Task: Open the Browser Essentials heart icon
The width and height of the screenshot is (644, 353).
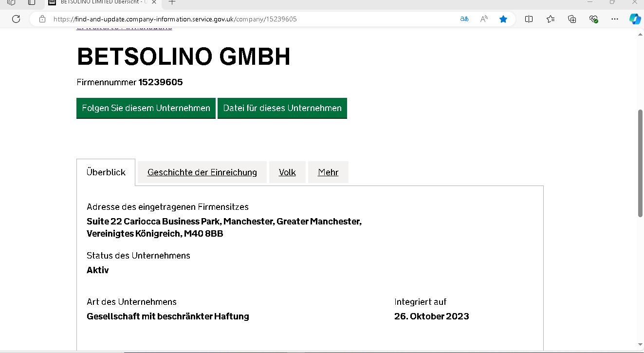Action: pyautogui.click(x=593, y=19)
